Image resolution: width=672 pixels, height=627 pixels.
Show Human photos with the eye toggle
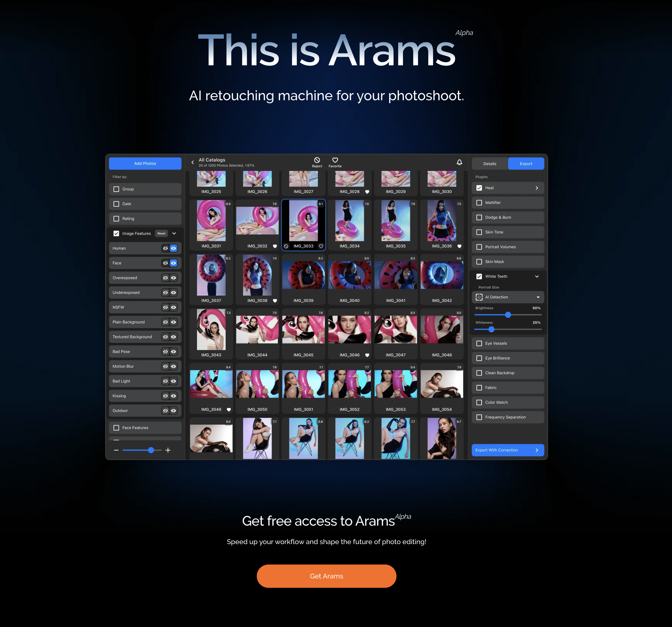[174, 248]
